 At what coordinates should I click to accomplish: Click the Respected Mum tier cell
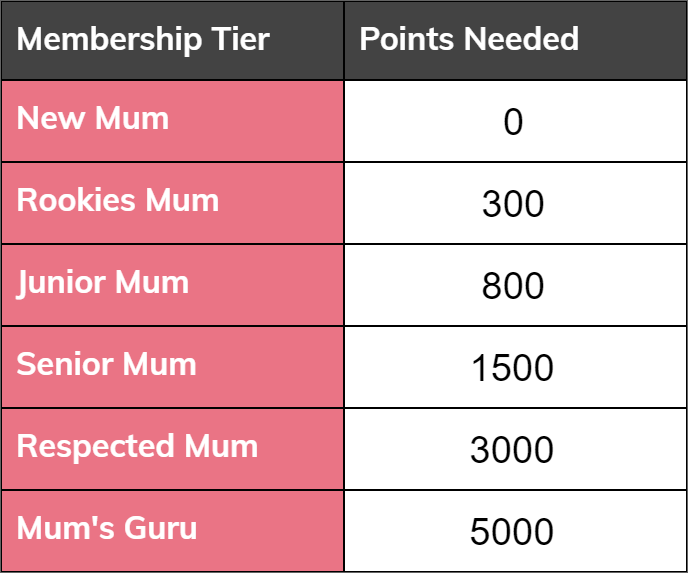(x=172, y=449)
